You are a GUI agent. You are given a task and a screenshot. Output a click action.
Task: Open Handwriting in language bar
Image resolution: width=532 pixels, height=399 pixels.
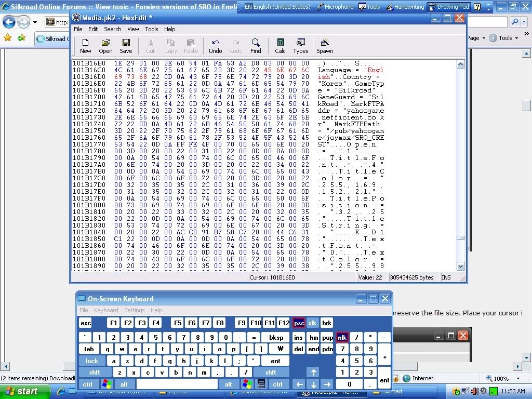(405, 7)
